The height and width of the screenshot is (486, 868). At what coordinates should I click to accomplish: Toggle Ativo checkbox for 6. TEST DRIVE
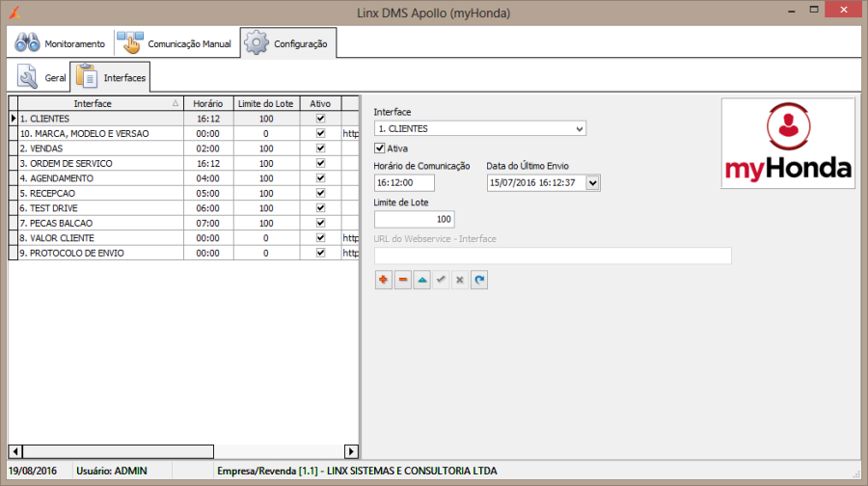(x=320, y=208)
